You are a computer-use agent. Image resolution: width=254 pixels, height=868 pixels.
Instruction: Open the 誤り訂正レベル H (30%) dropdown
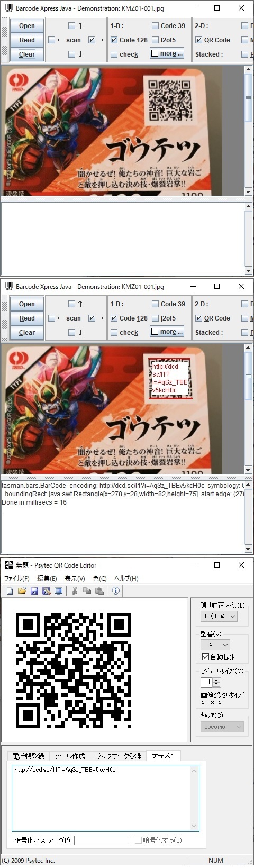pyautogui.click(x=219, y=616)
